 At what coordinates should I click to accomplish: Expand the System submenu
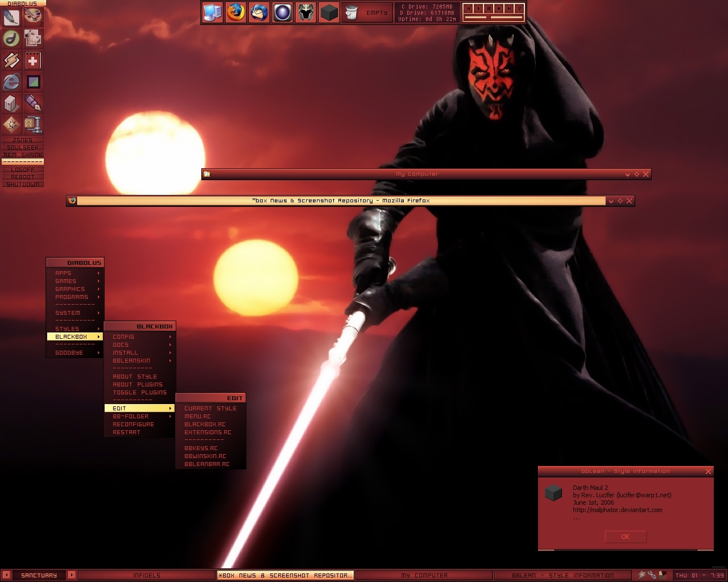coord(75,313)
